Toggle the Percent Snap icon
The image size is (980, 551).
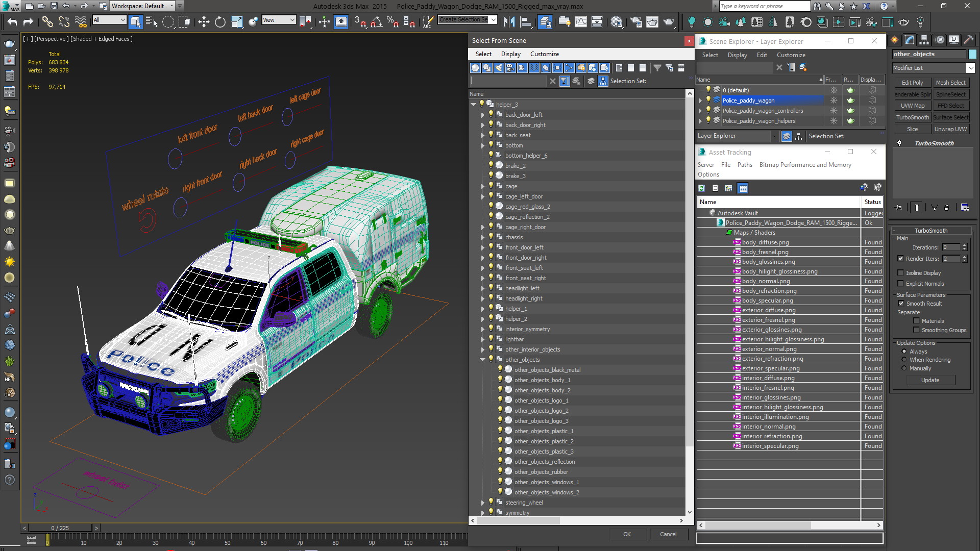coord(393,21)
